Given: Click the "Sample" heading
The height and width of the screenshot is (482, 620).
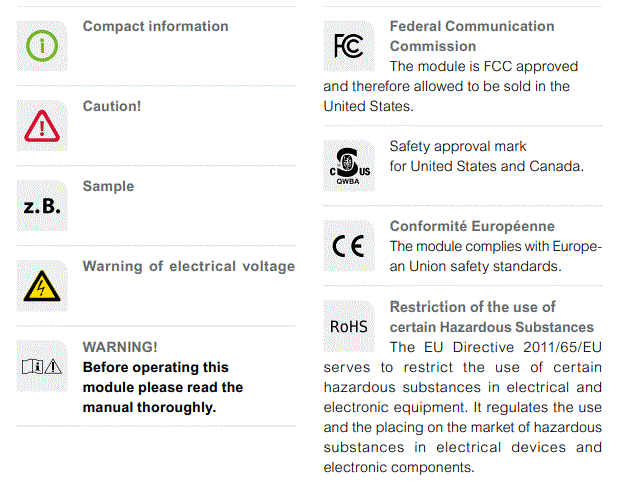Looking at the screenshot, I should pyautogui.click(x=108, y=186).
